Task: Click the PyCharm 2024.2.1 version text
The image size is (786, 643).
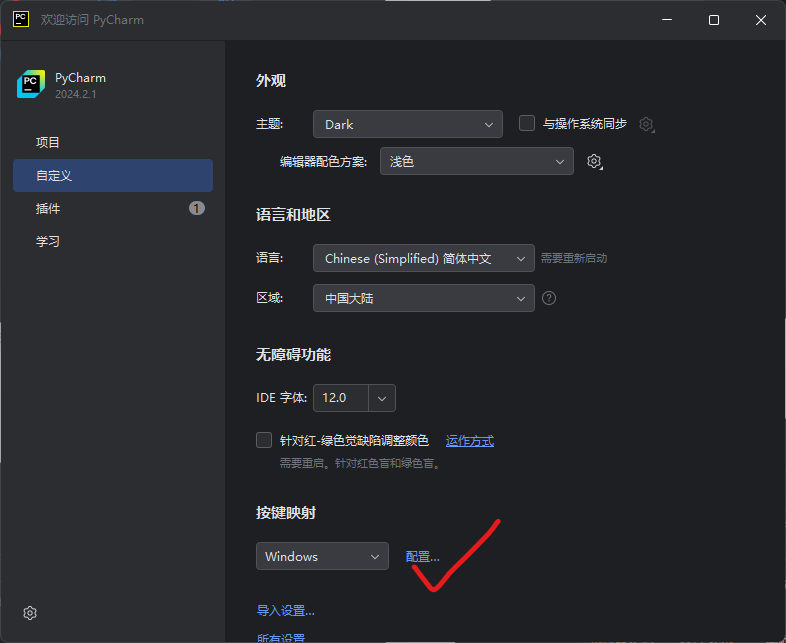Action: click(76, 94)
